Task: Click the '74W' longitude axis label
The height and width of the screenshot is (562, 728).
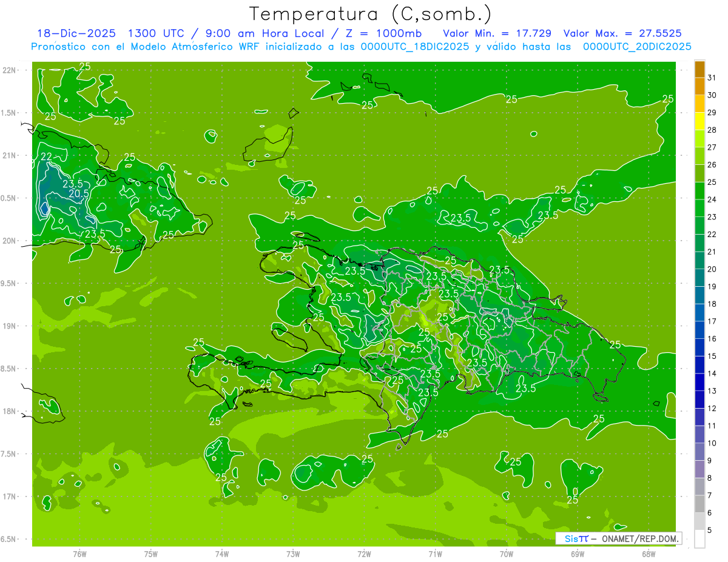Action: pyautogui.click(x=222, y=554)
